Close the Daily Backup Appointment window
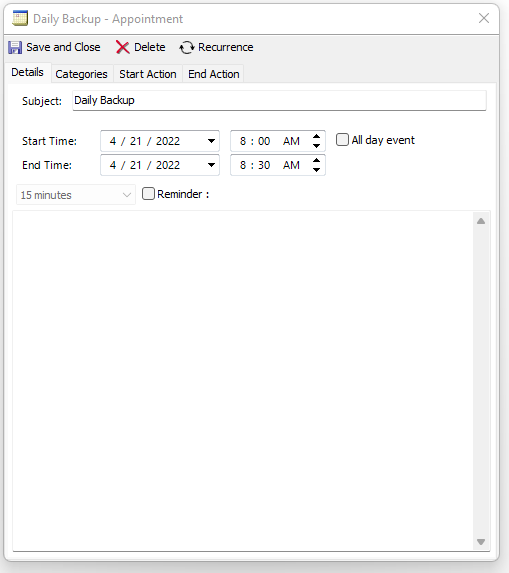The width and height of the screenshot is (509, 573). coord(484,18)
